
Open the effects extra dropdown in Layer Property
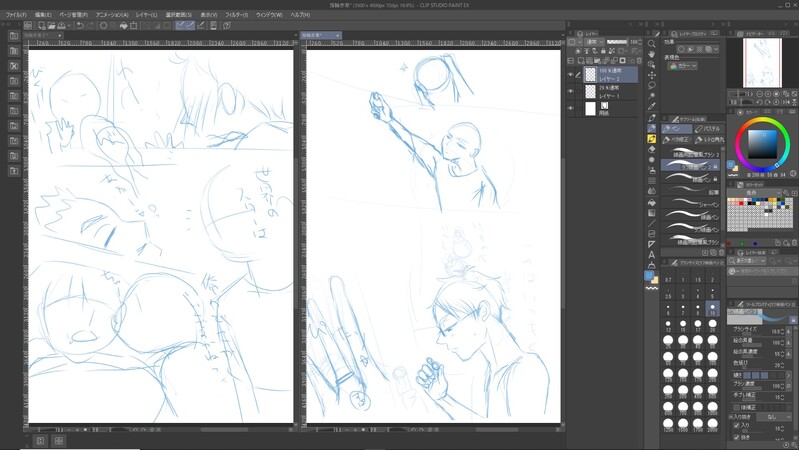[x=716, y=49]
